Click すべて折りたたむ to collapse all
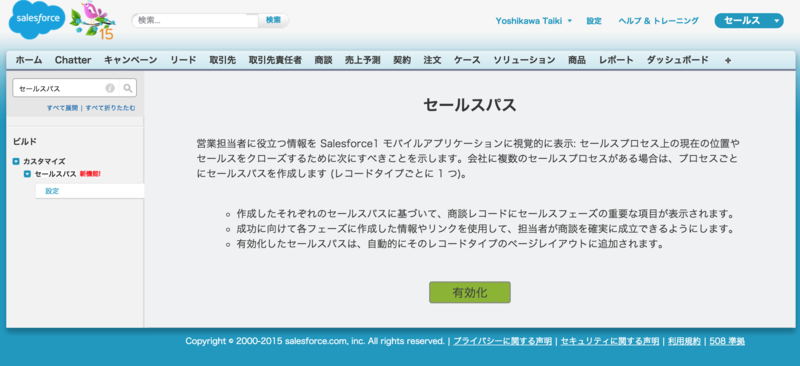 point(111,108)
